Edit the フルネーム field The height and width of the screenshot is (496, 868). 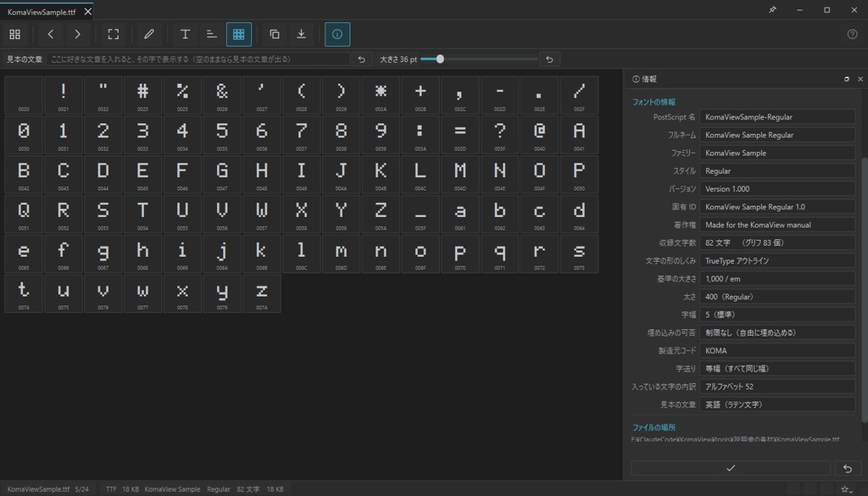[x=777, y=135]
